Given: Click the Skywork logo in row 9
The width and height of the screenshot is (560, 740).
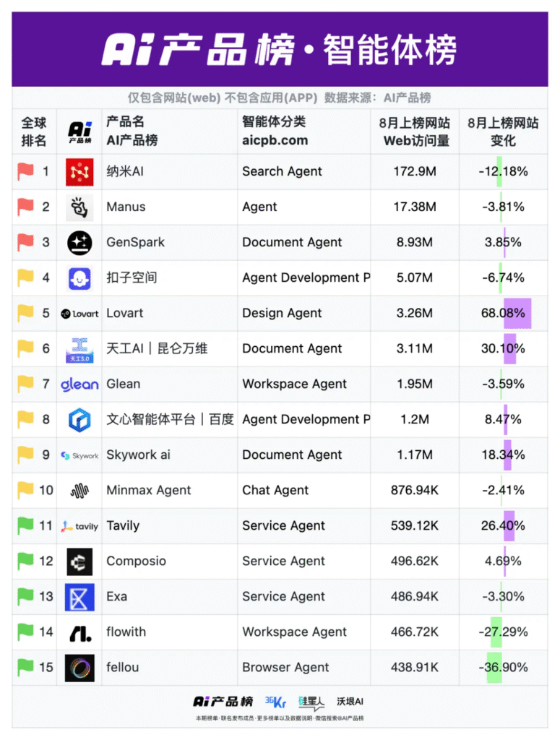Looking at the screenshot, I should pyautogui.click(x=79, y=455).
